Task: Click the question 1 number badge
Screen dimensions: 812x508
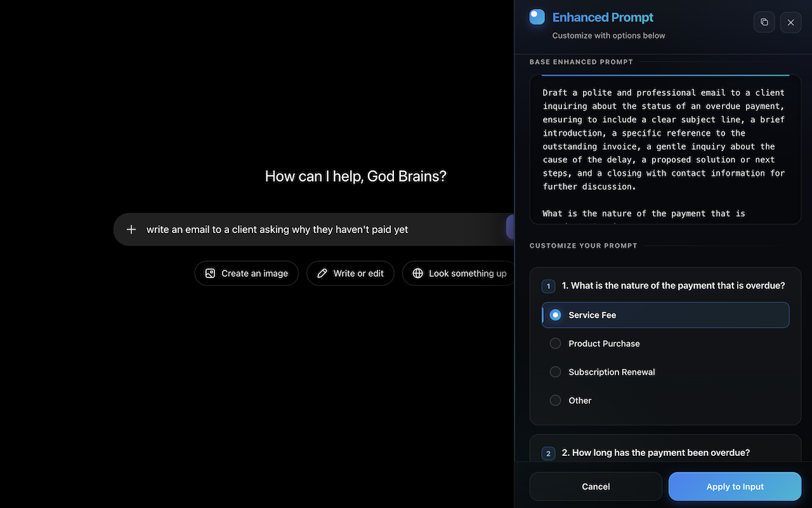Action: click(x=549, y=286)
